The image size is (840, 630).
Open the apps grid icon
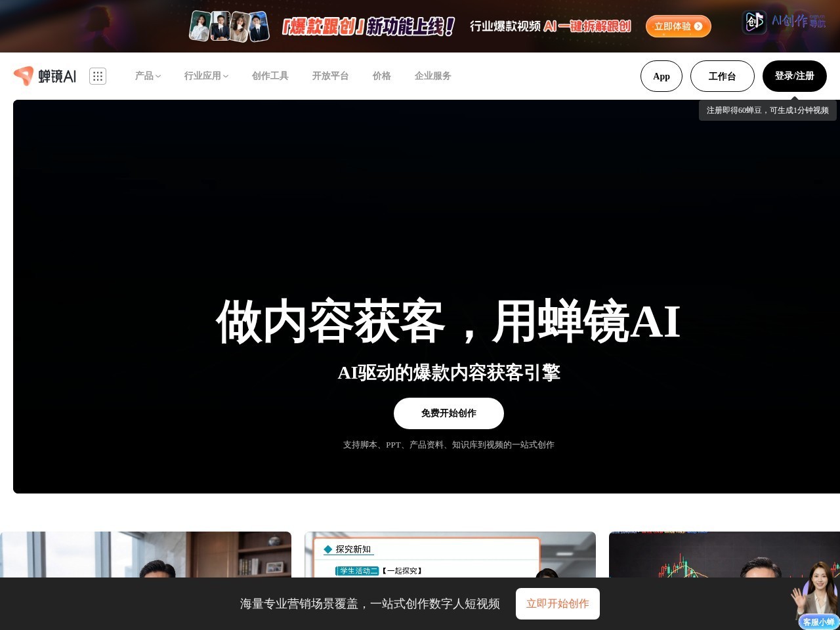[98, 76]
